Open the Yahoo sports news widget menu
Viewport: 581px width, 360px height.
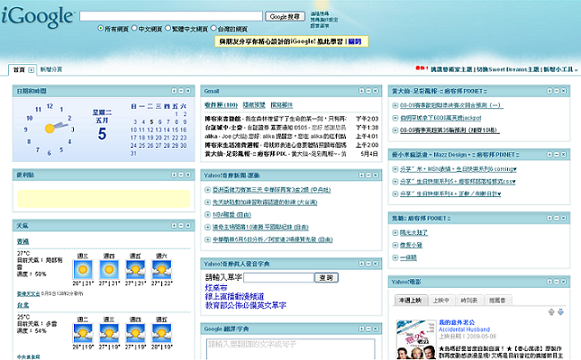click(x=361, y=175)
